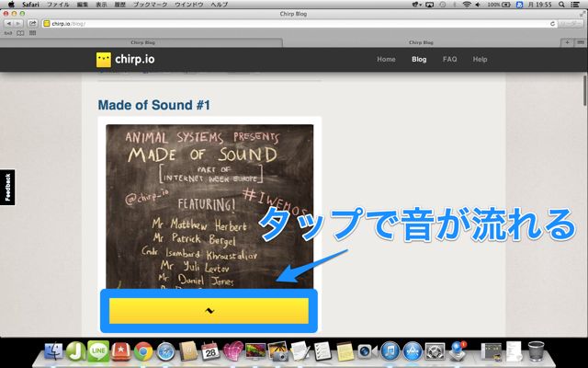Image resolution: width=588 pixels, height=368 pixels.
Task: Open the ヘルプ menu
Action: point(219,5)
